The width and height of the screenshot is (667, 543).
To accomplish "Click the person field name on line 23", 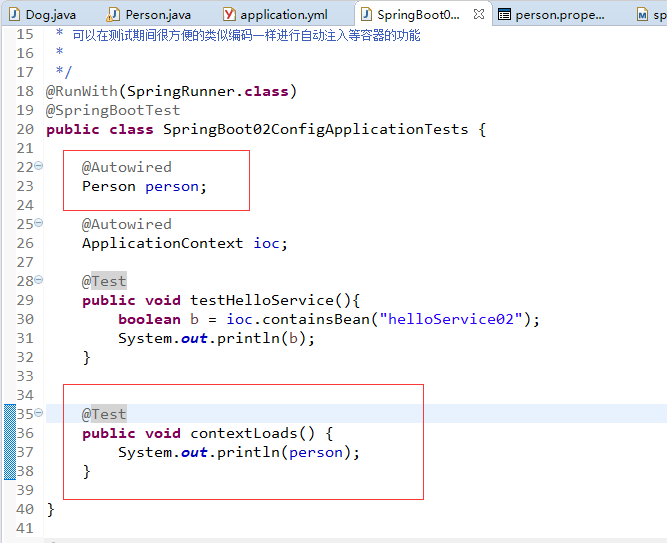I will tap(172, 186).
